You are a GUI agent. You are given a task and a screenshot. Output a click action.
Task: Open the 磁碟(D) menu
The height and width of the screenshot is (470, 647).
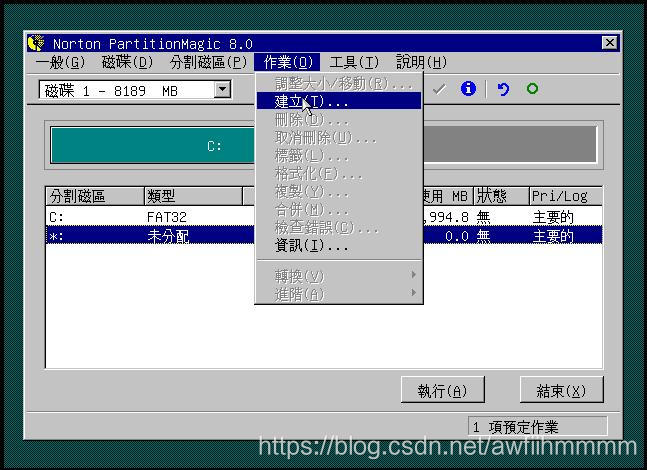coord(128,62)
